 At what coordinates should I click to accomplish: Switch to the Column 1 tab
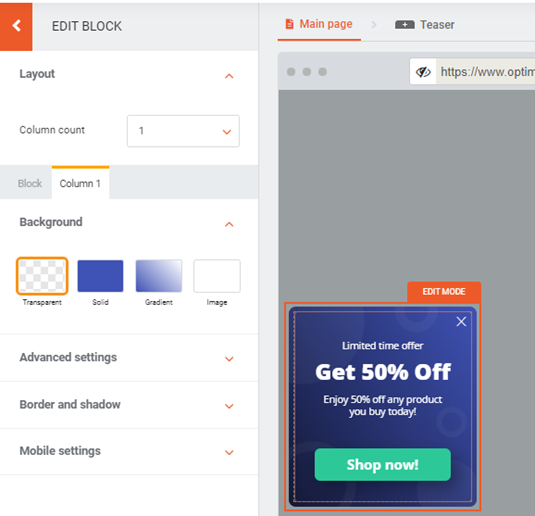80,183
